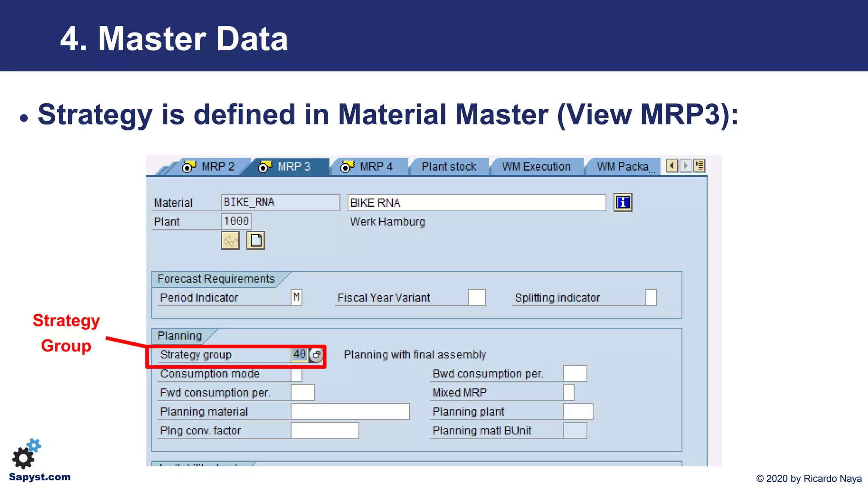This screenshot has width=868, height=488.
Task: Click the Mixed MRP field
Action: pyautogui.click(x=569, y=392)
